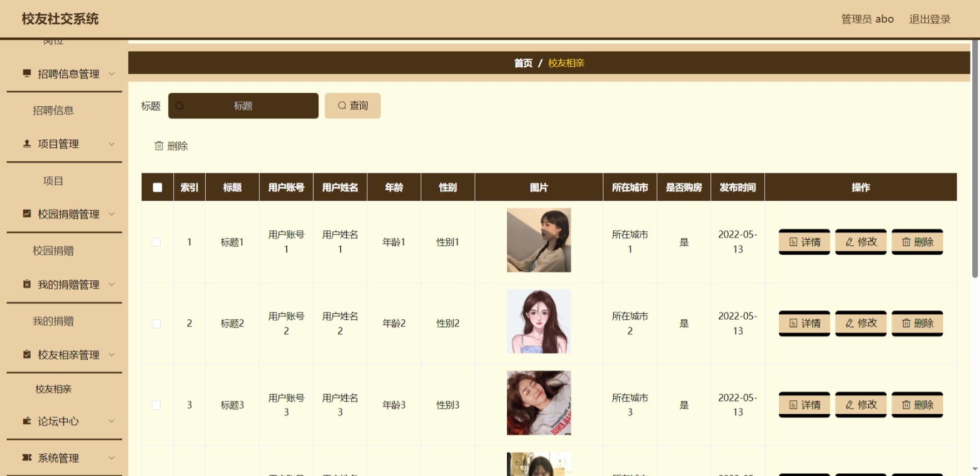Click the detail icon in row 2 详情
Viewport: 980px width, 476px height.
(x=793, y=323)
